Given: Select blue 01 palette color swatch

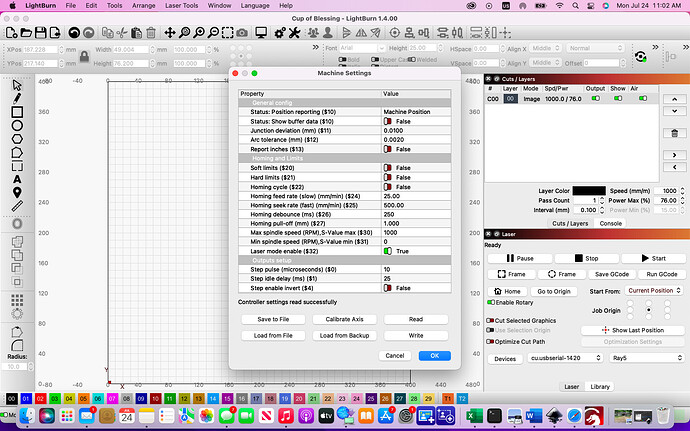Looking at the screenshot, I should pos(26,399).
